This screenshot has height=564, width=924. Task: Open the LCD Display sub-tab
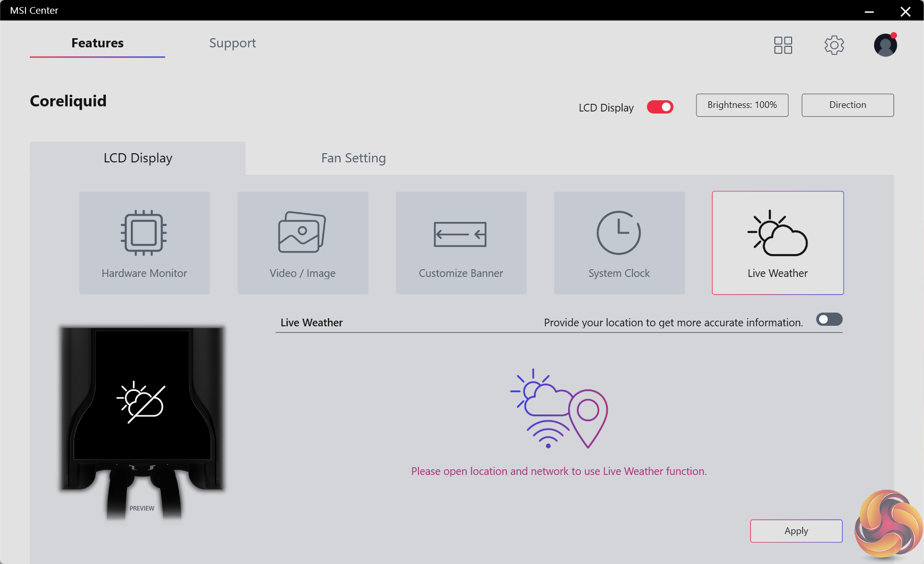click(138, 158)
